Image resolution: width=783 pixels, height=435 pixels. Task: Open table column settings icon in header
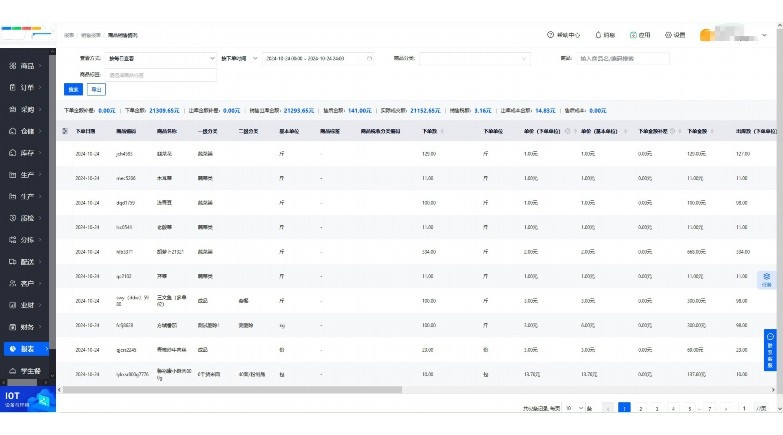coord(65,131)
